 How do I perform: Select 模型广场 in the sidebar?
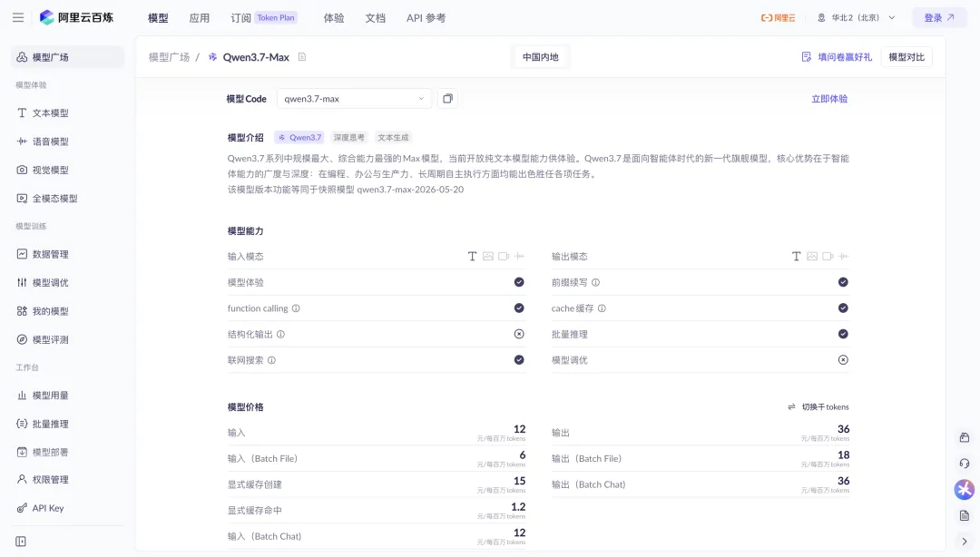pos(67,57)
